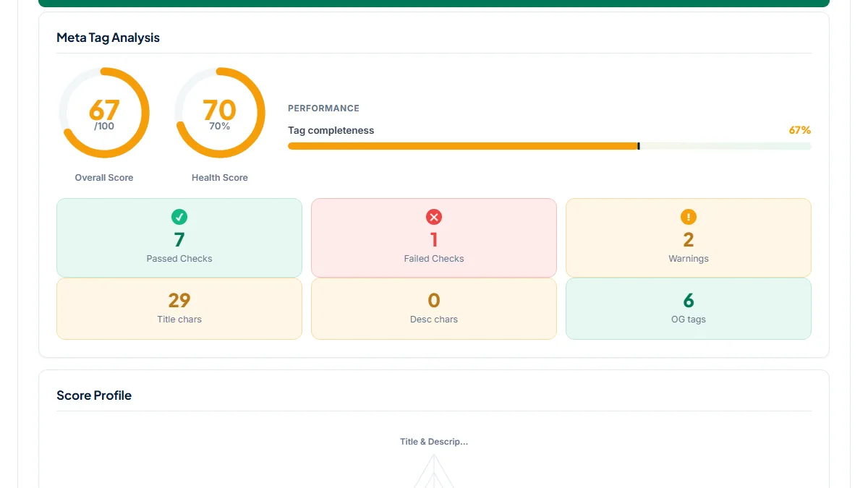Click the PERFORMANCE section label

pyautogui.click(x=323, y=108)
